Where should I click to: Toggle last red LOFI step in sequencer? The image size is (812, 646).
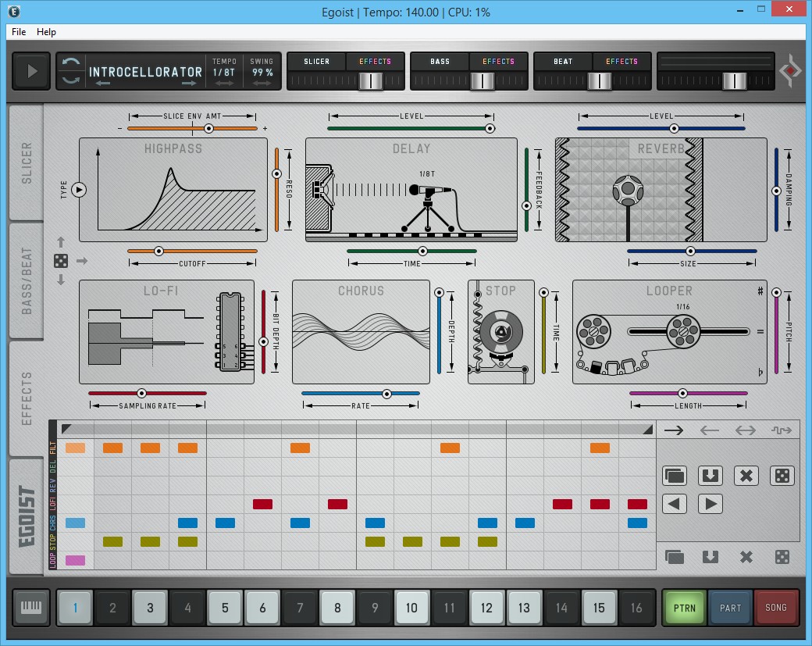[637, 504]
